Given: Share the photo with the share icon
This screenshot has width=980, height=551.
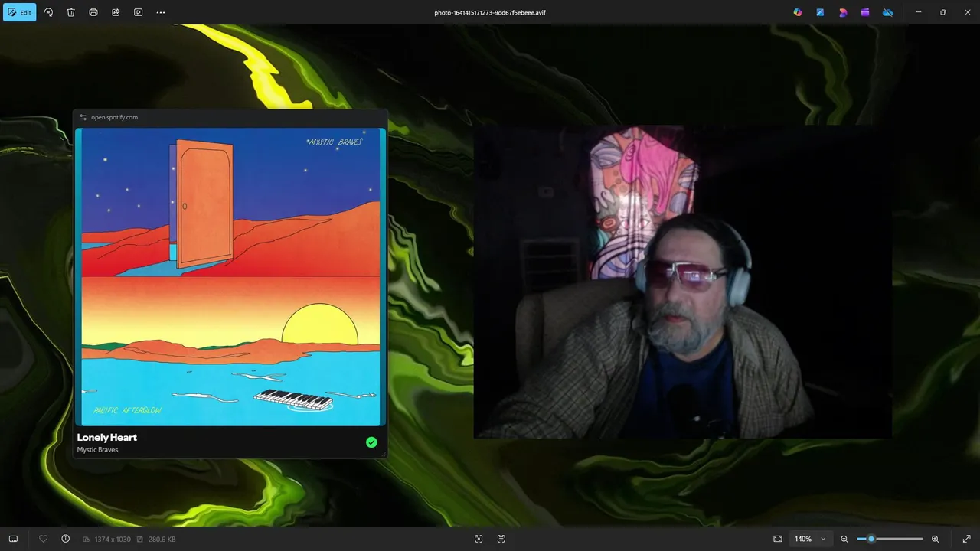Looking at the screenshot, I should [116, 12].
